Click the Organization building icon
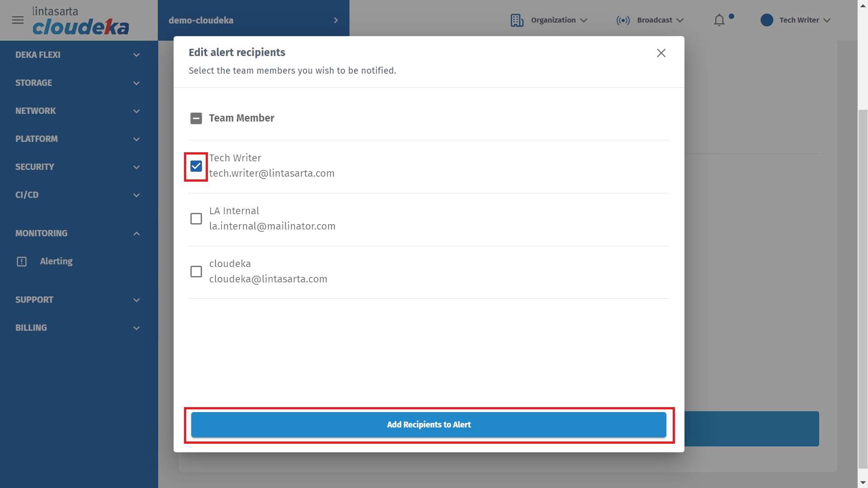868x488 pixels. tap(517, 20)
